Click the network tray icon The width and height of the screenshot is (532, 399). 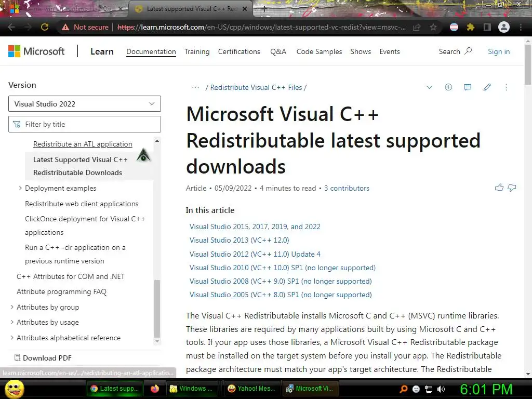point(429,389)
